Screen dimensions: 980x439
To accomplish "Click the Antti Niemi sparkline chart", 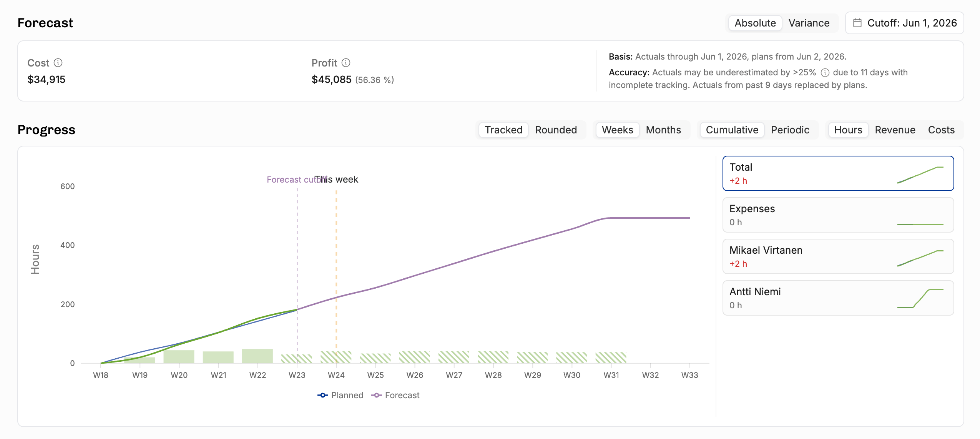I will [920, 298].
